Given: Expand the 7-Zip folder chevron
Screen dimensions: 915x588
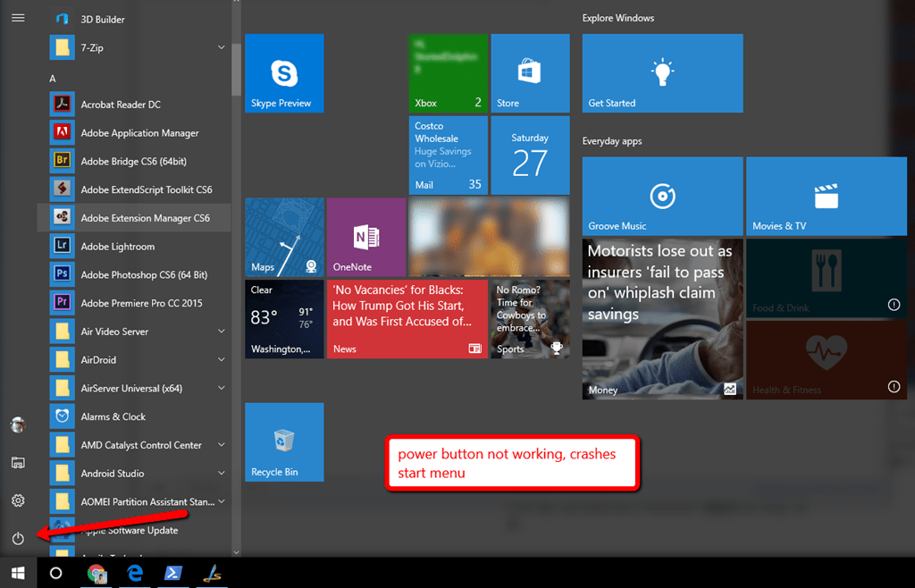Looking at the screenshot, I should pyautogui.click(x=221, y=47).
